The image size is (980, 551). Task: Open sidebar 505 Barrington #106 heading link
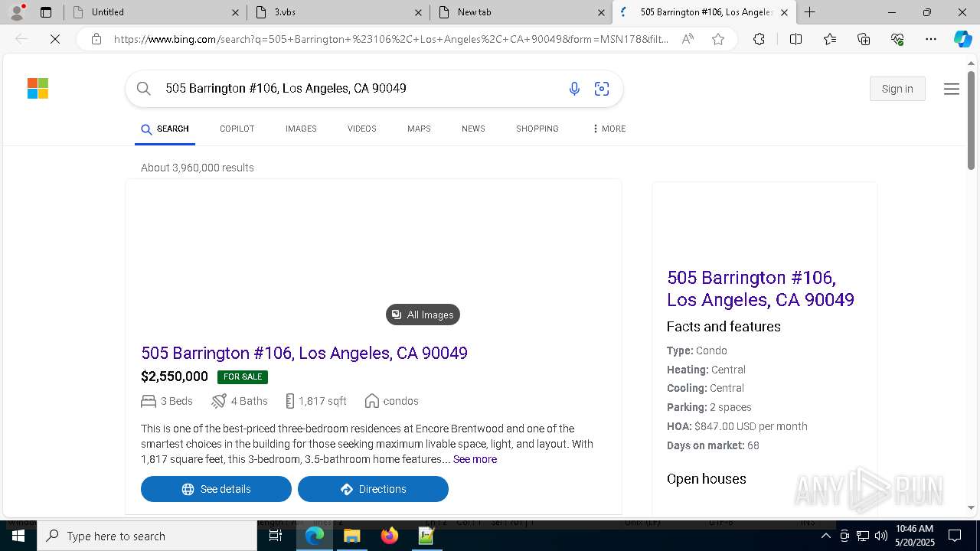[x=760, y=289]
